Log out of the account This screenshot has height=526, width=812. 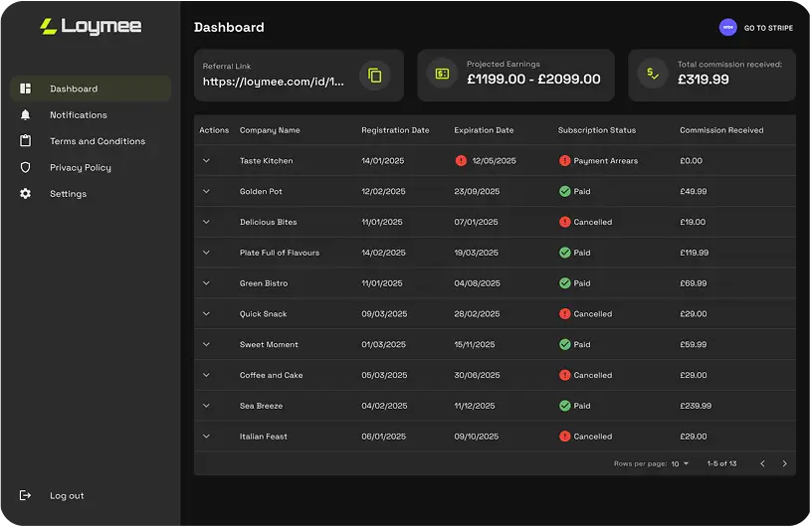[x=66, y=495]
